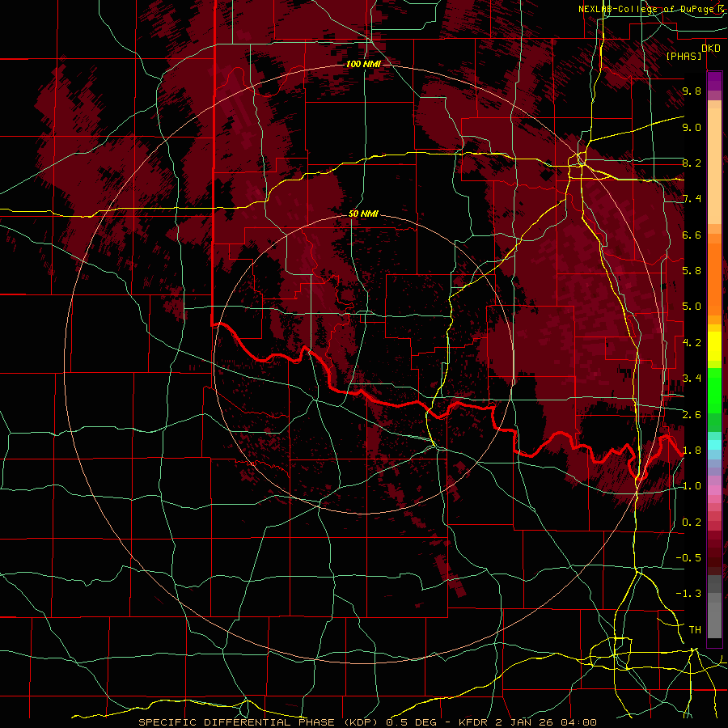Click the 4.2 scale value
This screenshot has width=728, height=728.
[x=692, y=343]
